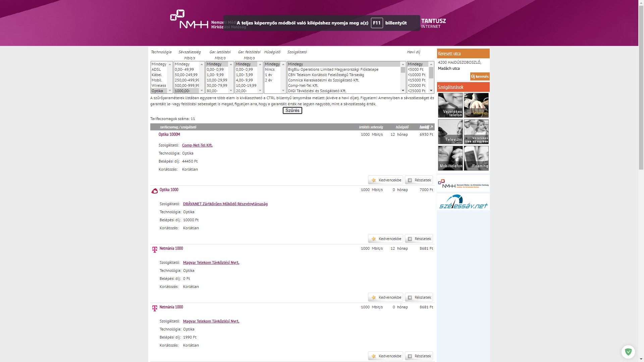The width and height of the screenshot is (644, 362).
Task: Add 8681 Ft 12 hónap Netmánia to Kedvencekbe
Action: tap(385, 297)
